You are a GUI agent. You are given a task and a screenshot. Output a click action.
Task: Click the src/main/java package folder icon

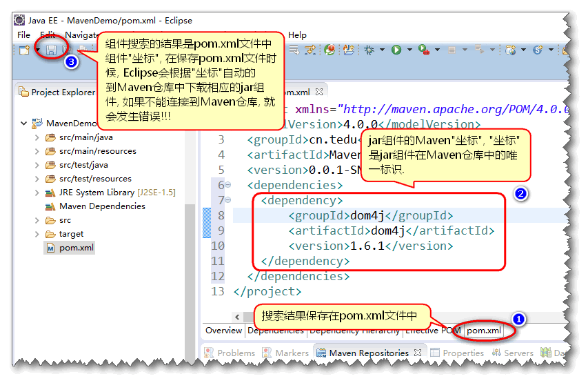(50, 137)
